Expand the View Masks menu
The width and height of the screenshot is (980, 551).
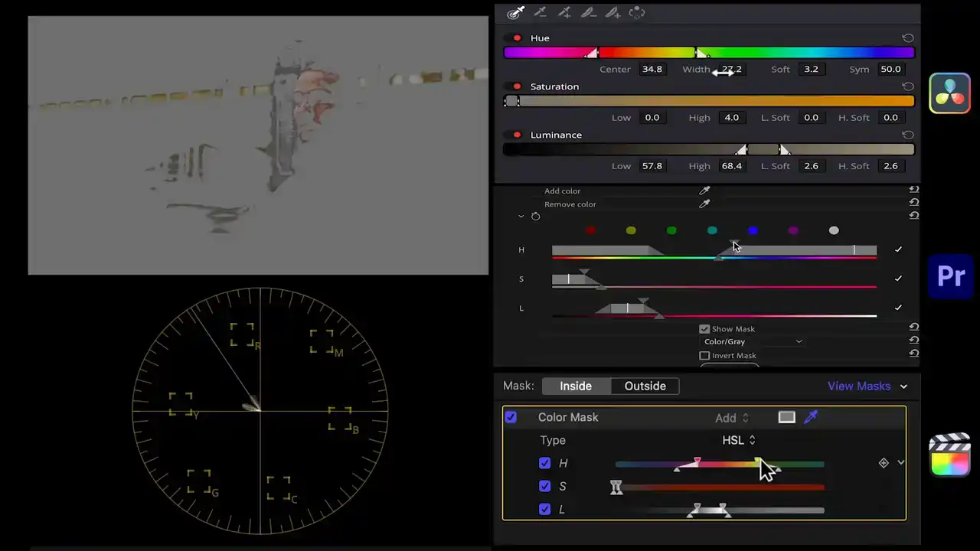click(867, 386)
